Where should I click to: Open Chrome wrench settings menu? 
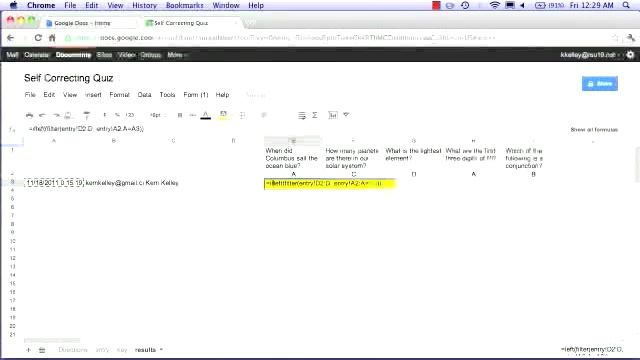coord(631,38)
